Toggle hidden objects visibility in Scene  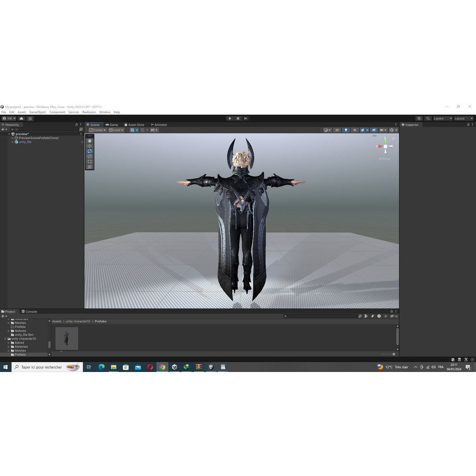coord(374,130)
